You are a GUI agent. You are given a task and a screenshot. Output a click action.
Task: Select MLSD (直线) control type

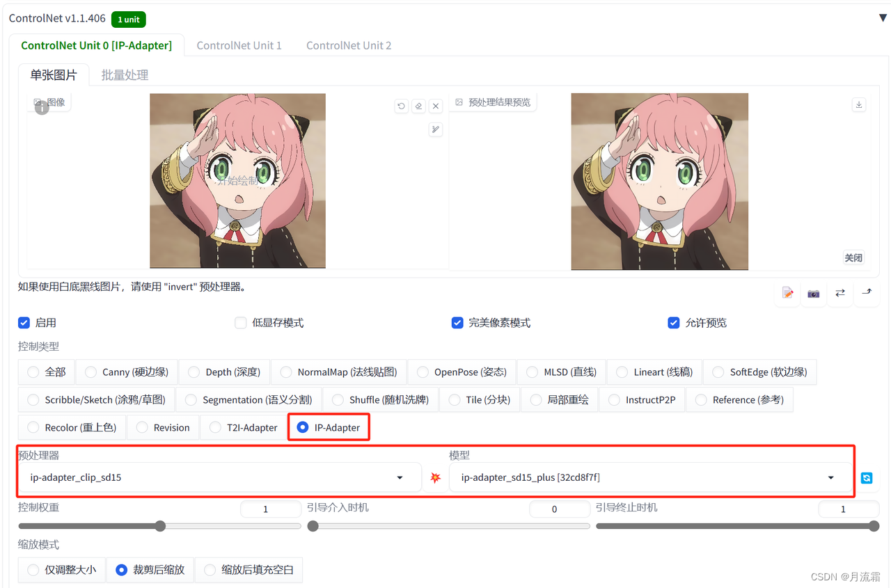point(561,372)
